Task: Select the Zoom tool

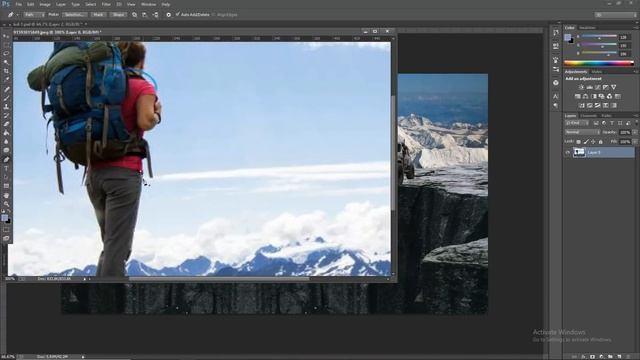Action: pyautogui.click(x=6, y=204)
